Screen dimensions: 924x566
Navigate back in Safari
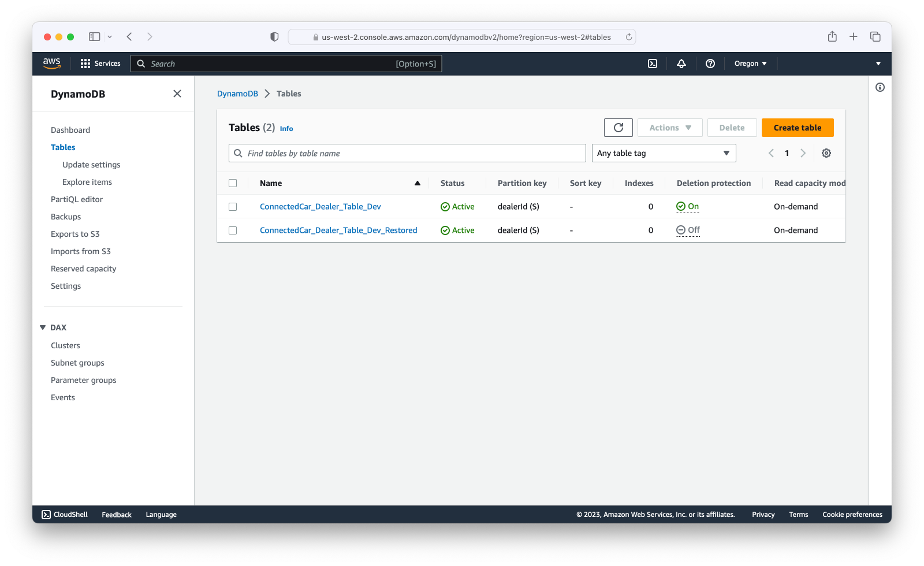point(129,36)
